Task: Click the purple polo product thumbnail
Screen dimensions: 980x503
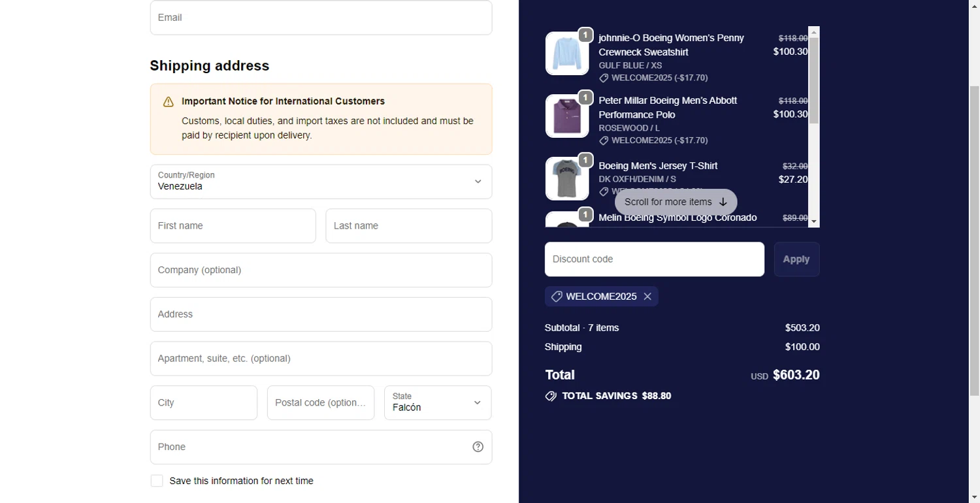Action: pos(566,116)
